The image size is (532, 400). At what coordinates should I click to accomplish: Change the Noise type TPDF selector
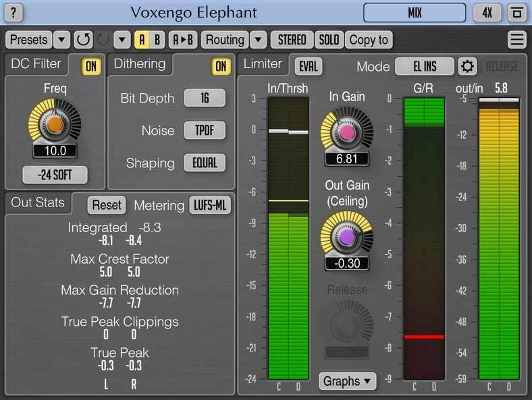click(205, 130)
